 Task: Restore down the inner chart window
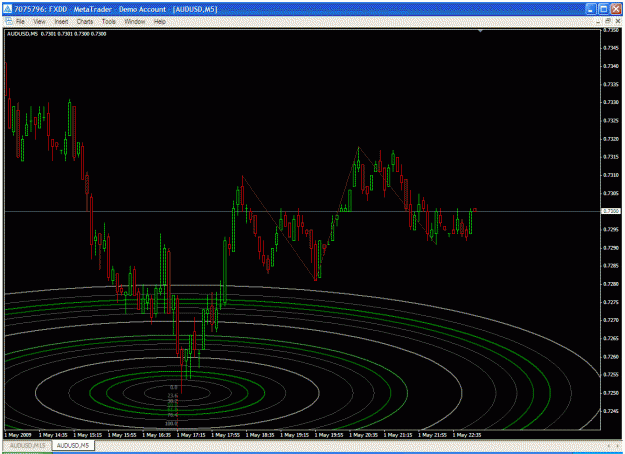pos(608,21)
